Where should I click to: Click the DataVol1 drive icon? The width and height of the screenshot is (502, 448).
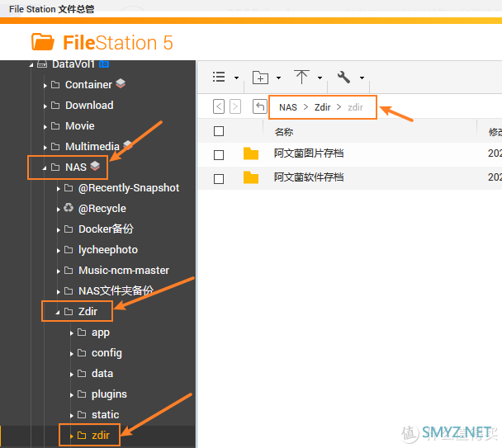pos(42,64)
